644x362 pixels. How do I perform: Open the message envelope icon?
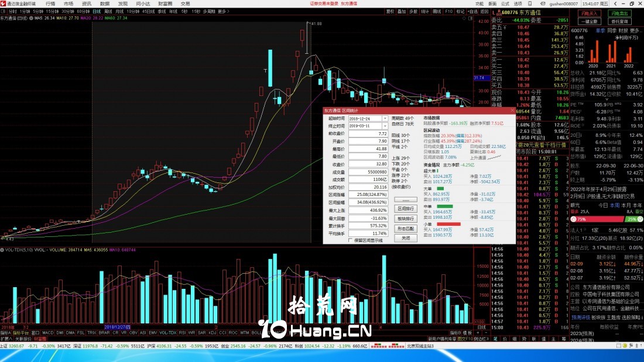(x=543, y=4)
